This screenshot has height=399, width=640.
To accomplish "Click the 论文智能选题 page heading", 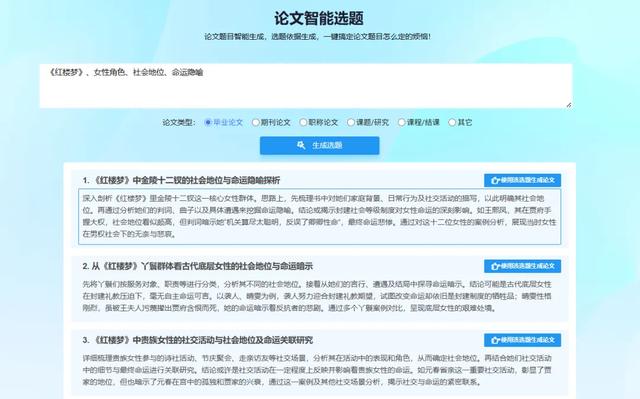I will click(x=319, y=18).
